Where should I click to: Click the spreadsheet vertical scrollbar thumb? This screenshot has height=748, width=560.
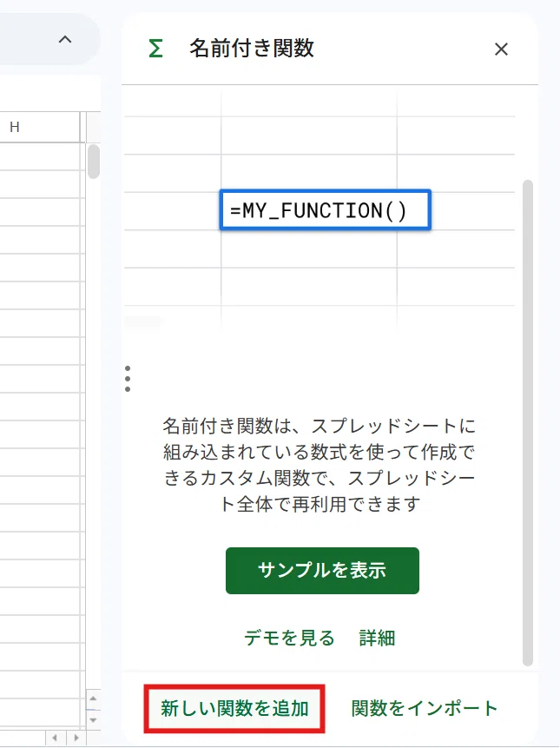pyautogui.click(x=94, y=162)
